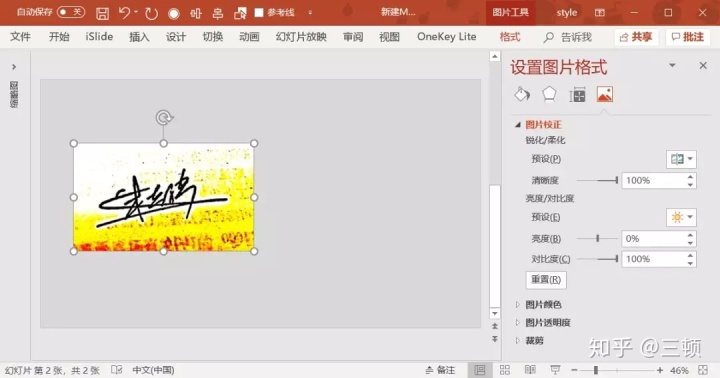Open the customize quick access toolbar arrow
Screen dimensions: 720x378
[x=310, y=13]
